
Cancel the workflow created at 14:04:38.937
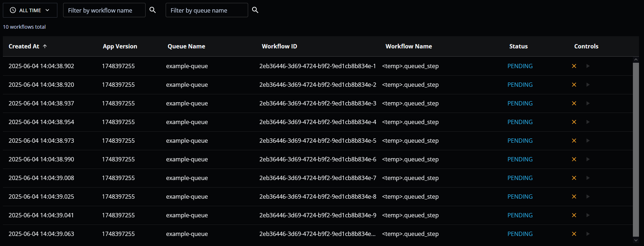574,103
